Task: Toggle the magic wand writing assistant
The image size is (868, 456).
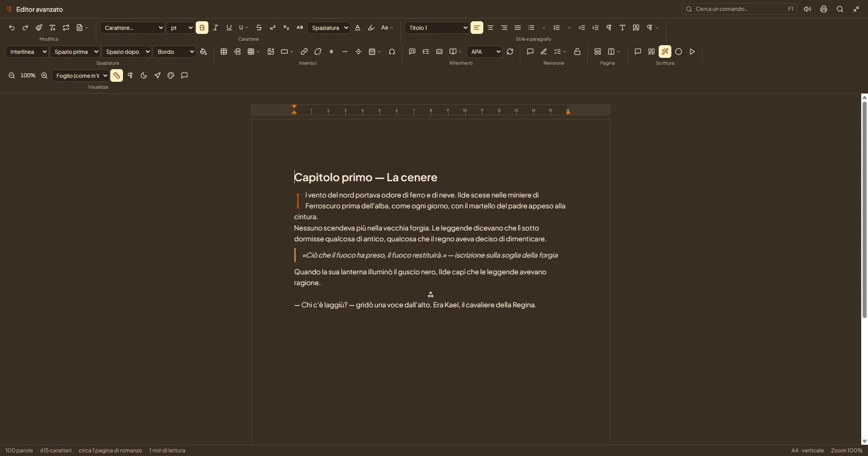Action: pyautogui.click(x=665, y=52)
